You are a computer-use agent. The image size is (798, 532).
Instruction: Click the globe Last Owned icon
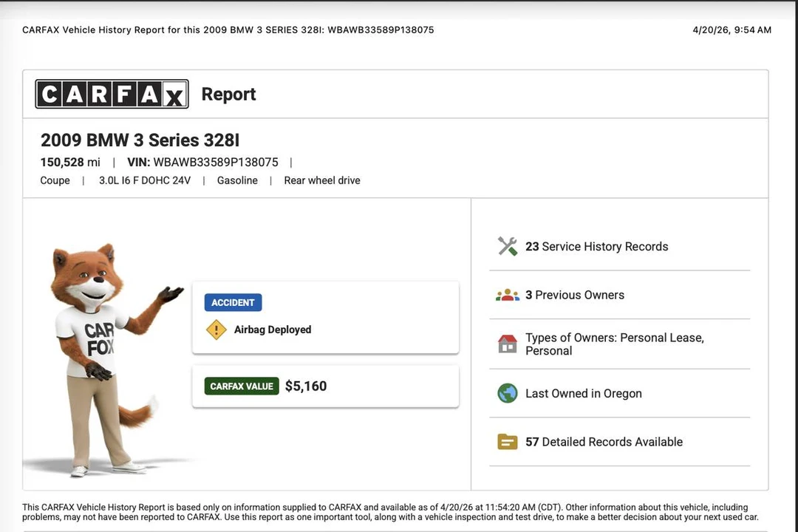[x=508, y=394]
